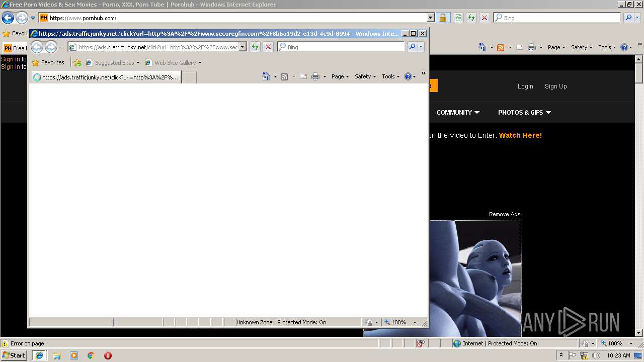Open Favorites in the popup window
This screenshot has height=362, width=644.
(48, 63)
